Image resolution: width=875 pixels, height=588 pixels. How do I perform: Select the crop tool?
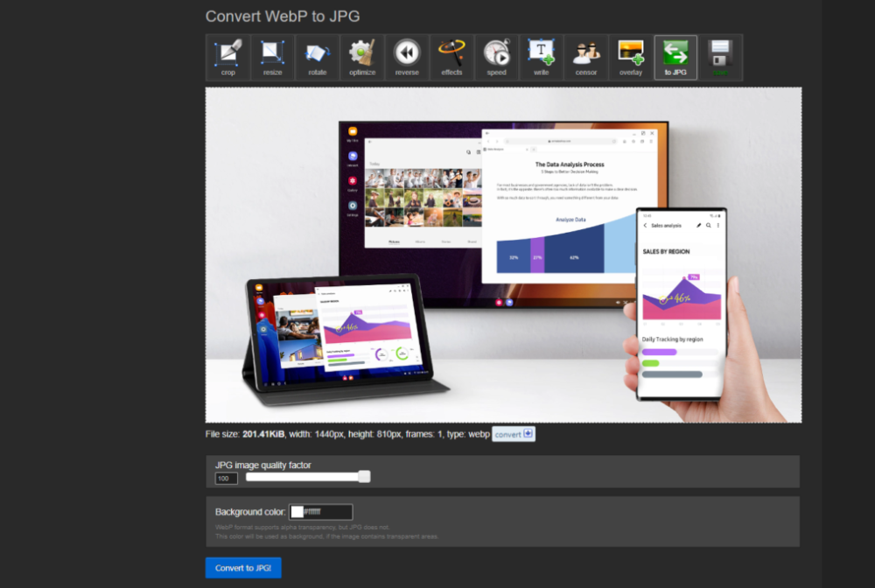pos(228,58)
